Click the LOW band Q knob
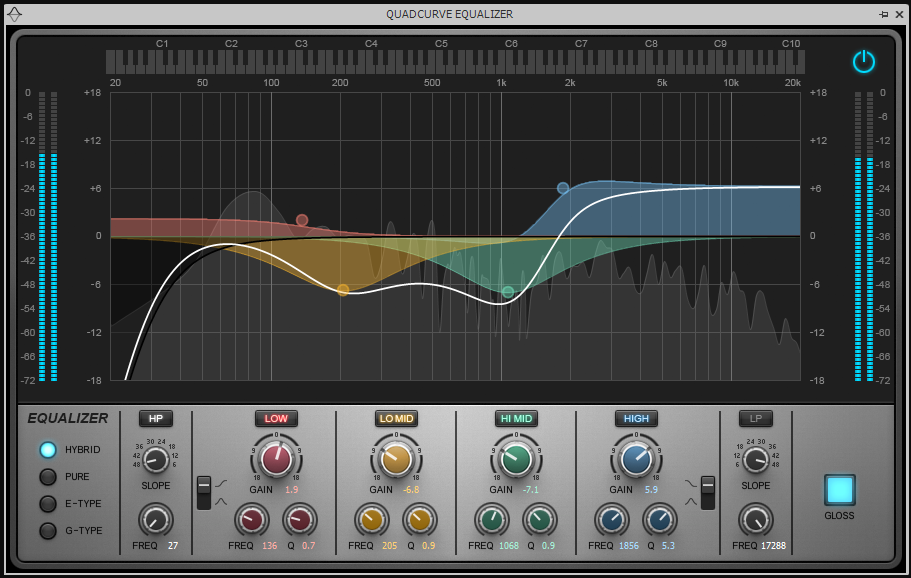This screenshot has width=911, height=578. point(300,520)
